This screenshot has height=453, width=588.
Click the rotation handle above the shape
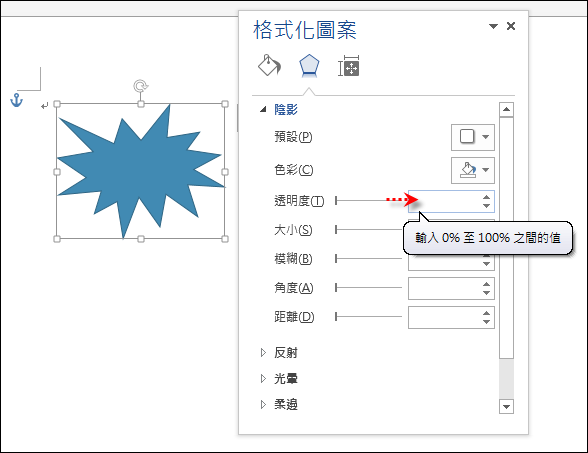(x=141, y=86)
